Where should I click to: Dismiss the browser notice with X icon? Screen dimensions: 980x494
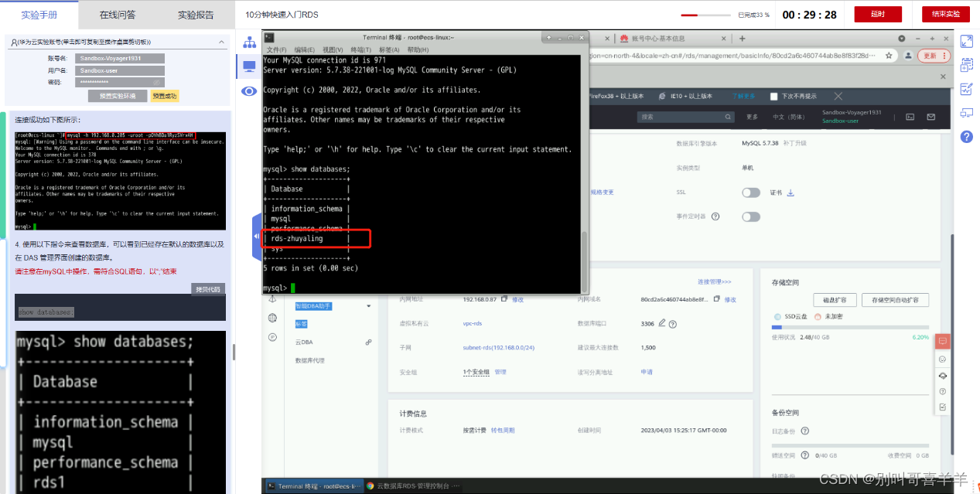(x=838, y=96)
